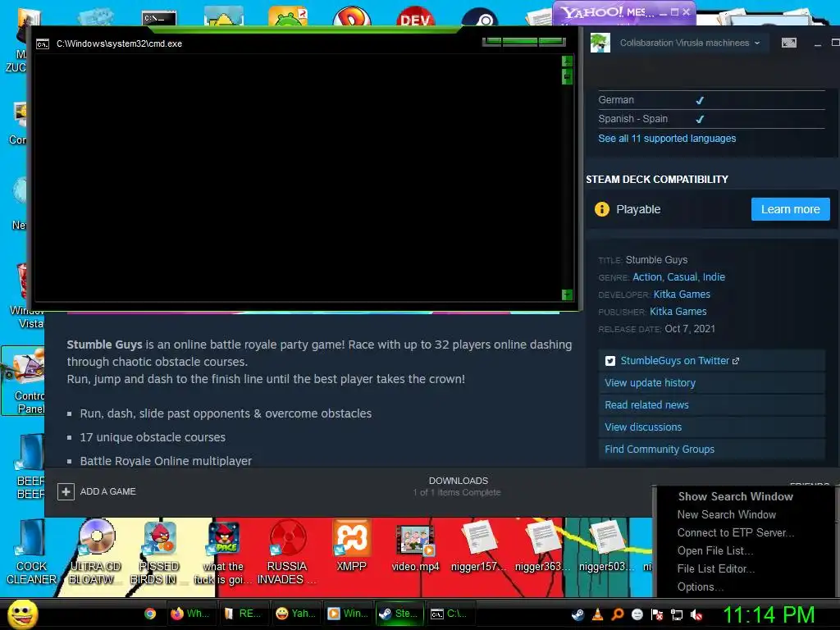Screen dimensions: 840x630
Task: Click the Steam system tray icon
Action: [x=577, y=615]
